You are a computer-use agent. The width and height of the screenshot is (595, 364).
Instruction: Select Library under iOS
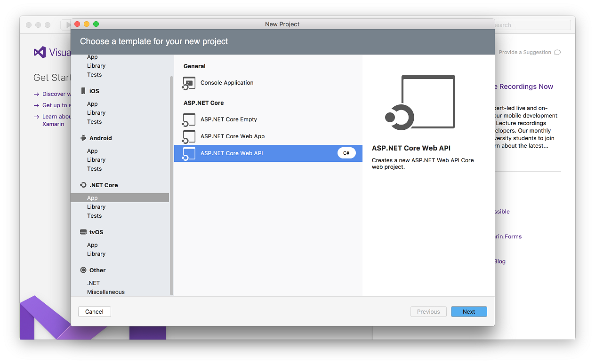pos(96,113)
